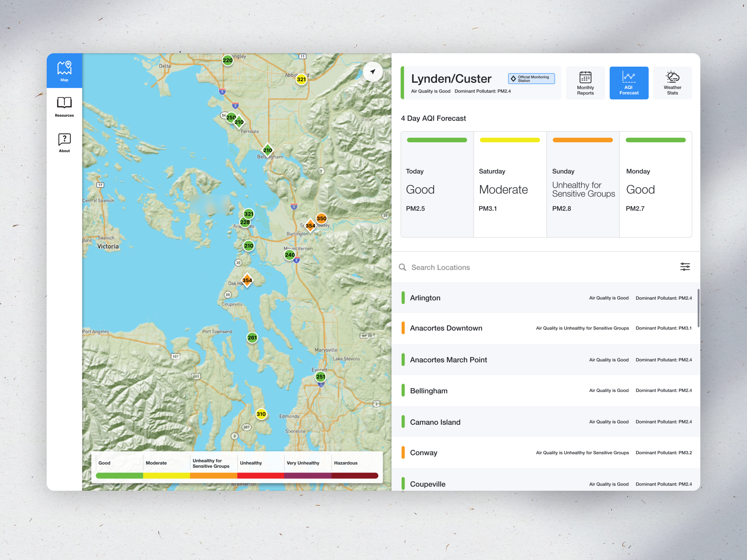Select the 240 marker at Mount Vernon
This screenshot has width=747, height=560.
(x=290, y=255)
